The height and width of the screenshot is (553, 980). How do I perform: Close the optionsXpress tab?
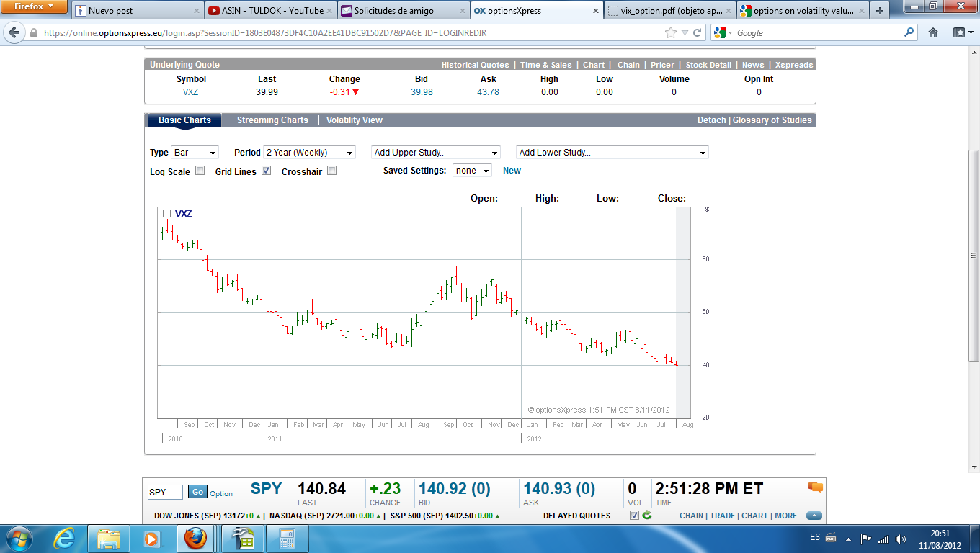coord(596,11)
